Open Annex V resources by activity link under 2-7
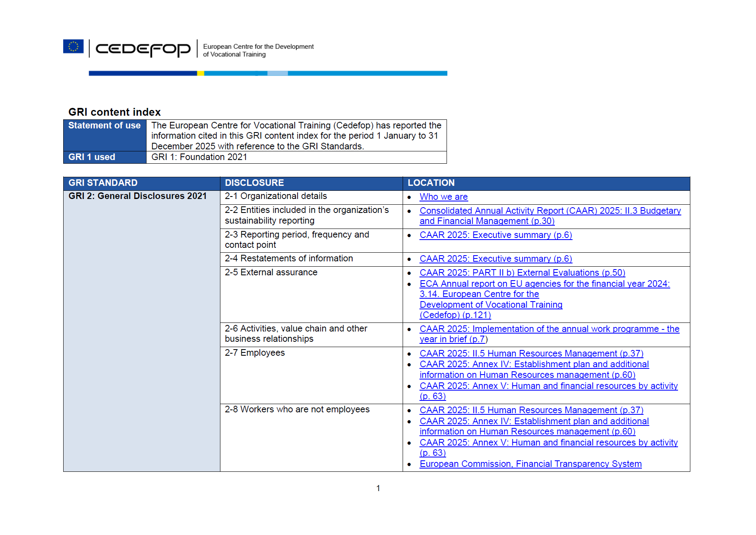This screenshot has width=756, height=535. pos(548,391)
